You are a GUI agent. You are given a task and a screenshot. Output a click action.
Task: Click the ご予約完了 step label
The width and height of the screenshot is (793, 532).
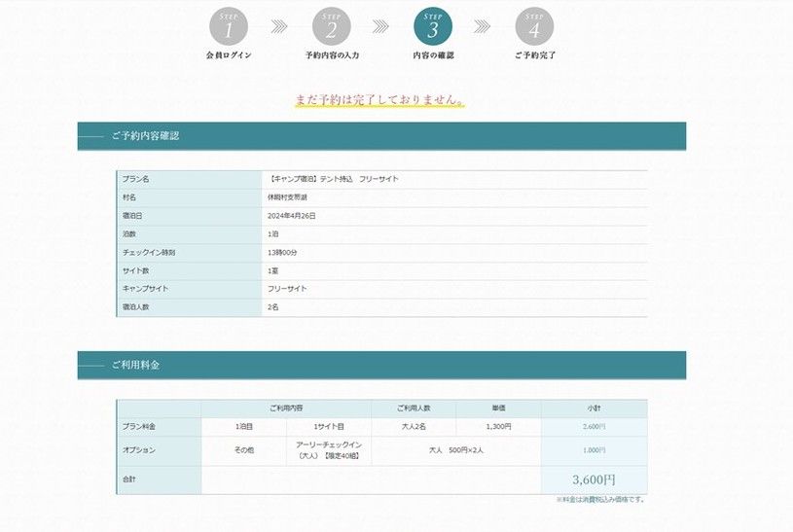[535, 55]
